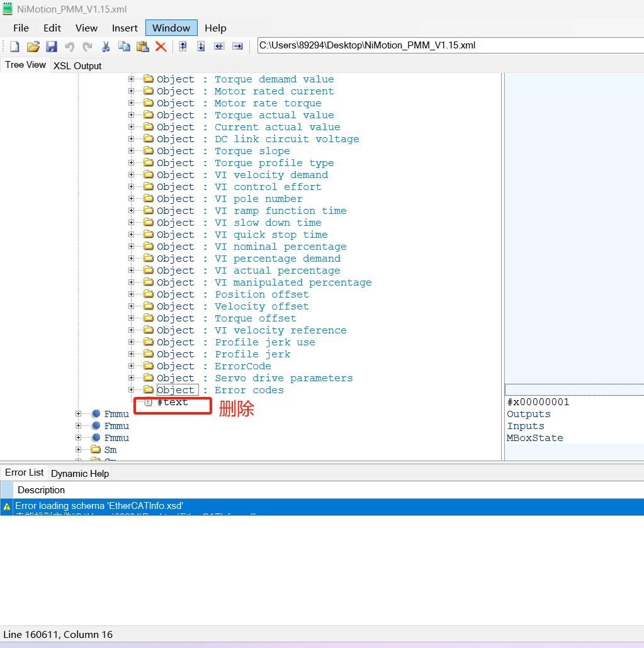Open the View menu
Image resolution: width=644 pixels, height=648 pixels.
tap(86, 28)
